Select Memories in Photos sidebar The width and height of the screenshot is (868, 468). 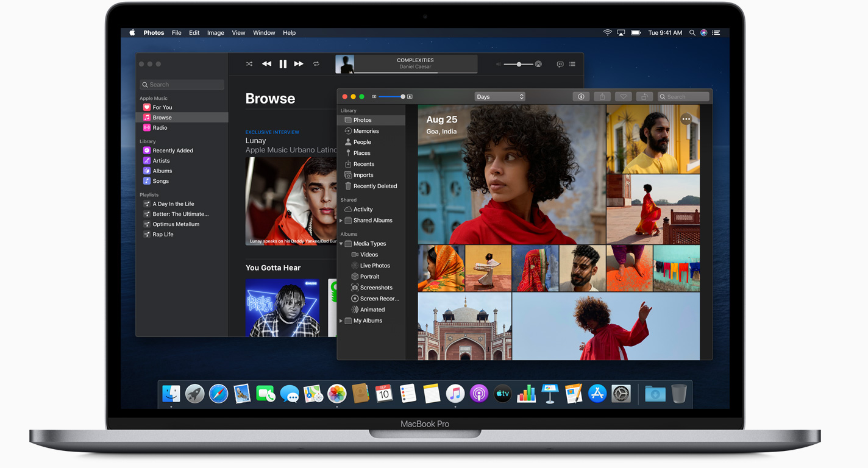click(x=371, y=131)
